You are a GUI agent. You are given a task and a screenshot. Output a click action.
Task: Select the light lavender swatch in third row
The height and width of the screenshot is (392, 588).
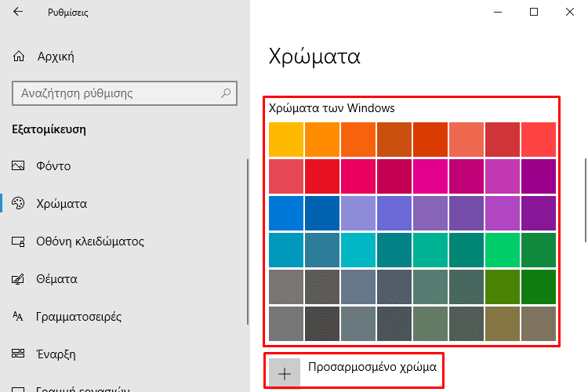358,213
